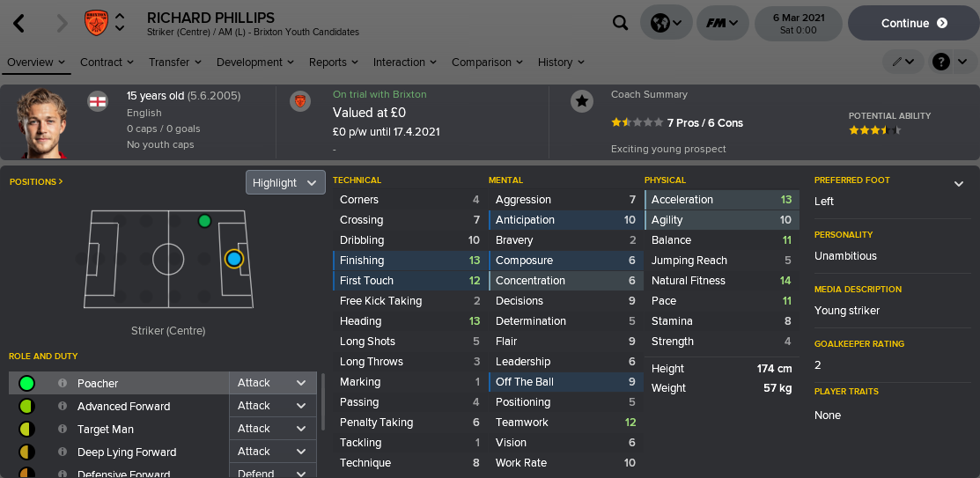Select the Target Man role

(106, 430)
